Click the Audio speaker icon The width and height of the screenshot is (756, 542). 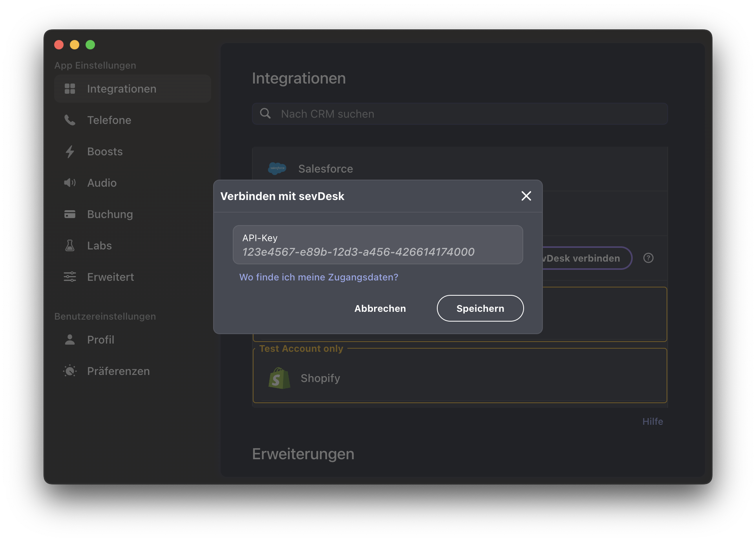70,183
